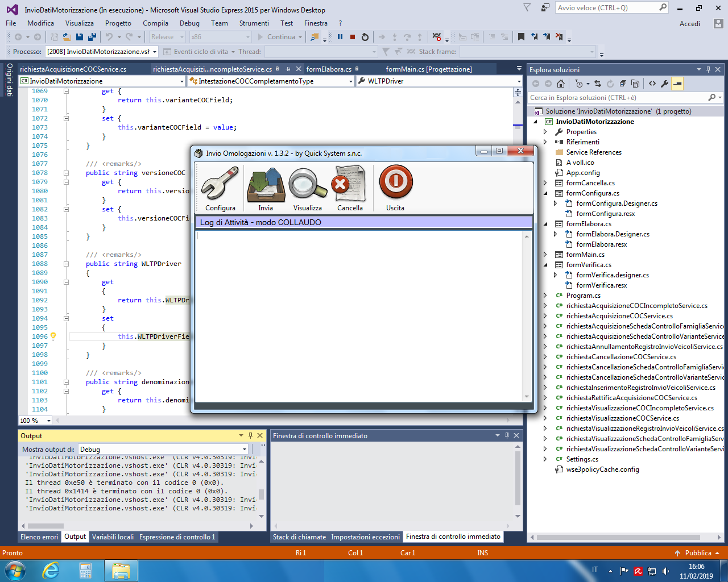The image size is (728, 582).
Task: Click the Continua button
Action: (x=279, y=37)
